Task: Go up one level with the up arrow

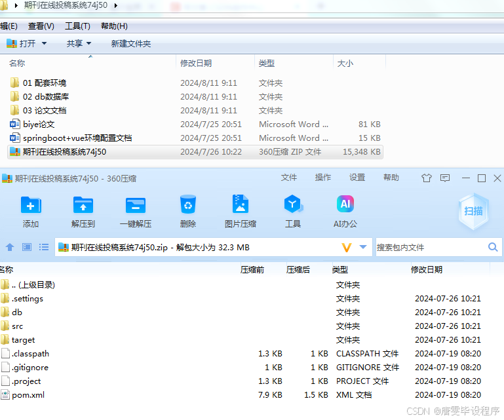Action: [x=10, y=247]
